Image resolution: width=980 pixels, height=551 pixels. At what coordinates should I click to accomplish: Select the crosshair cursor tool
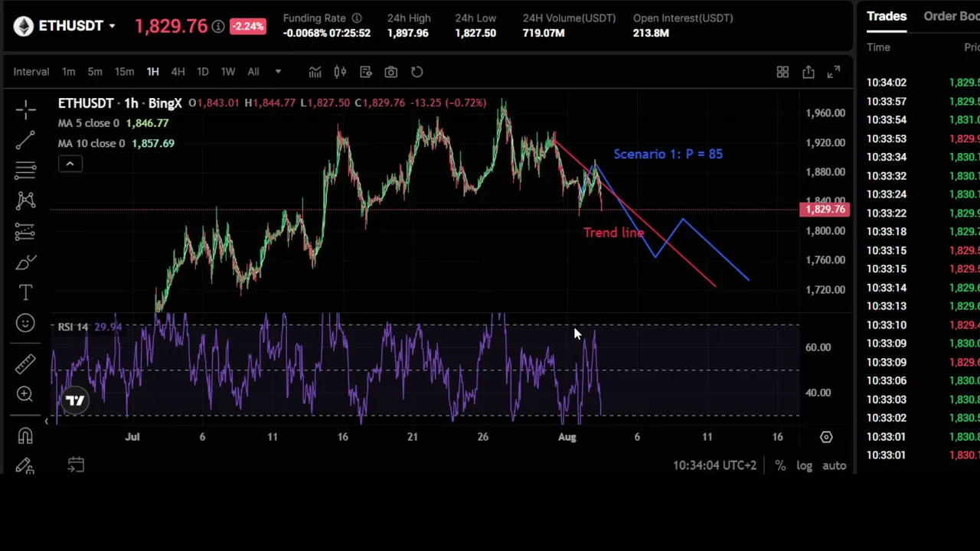(x=25, y=110)
